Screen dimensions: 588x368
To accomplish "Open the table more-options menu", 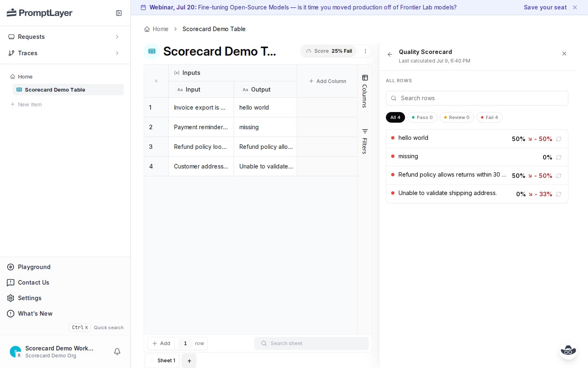I will coord(365,51).
